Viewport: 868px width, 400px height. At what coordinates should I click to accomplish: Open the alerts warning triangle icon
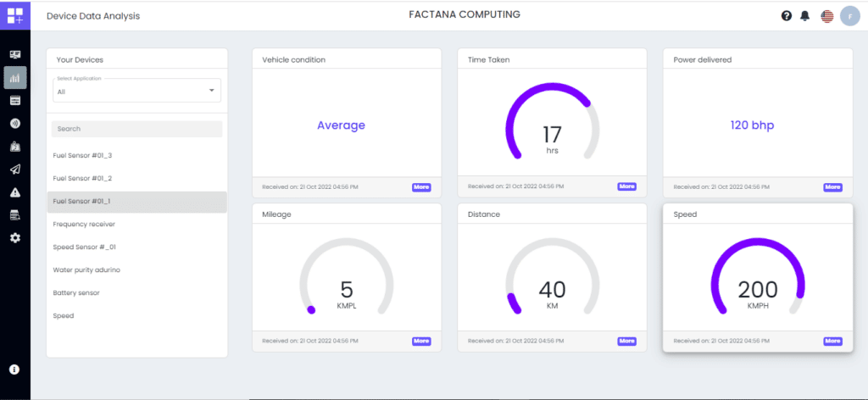coord(15,192)
